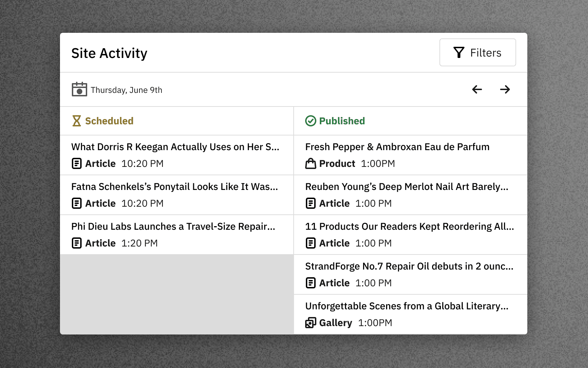Click article icon under Fatna Schenkels title
This screenshot has height=368, width=588.
pos(76,203)
